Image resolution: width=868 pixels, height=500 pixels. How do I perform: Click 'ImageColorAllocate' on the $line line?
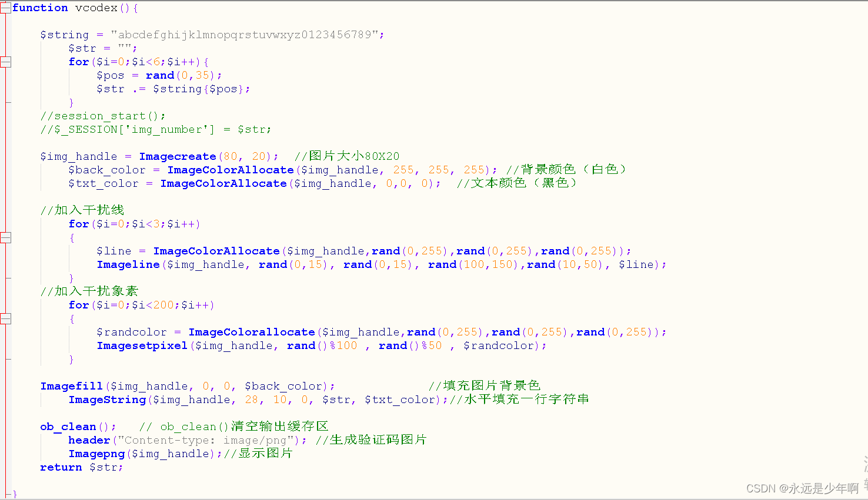216,251
